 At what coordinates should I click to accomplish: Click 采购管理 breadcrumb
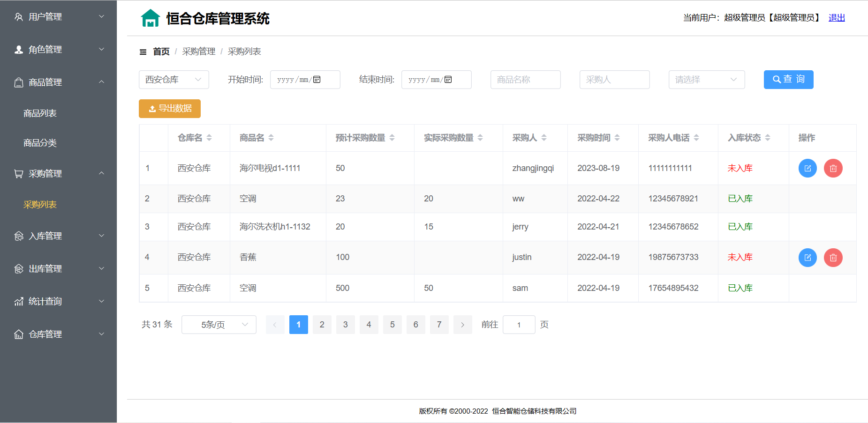click(x=199, y=52)
